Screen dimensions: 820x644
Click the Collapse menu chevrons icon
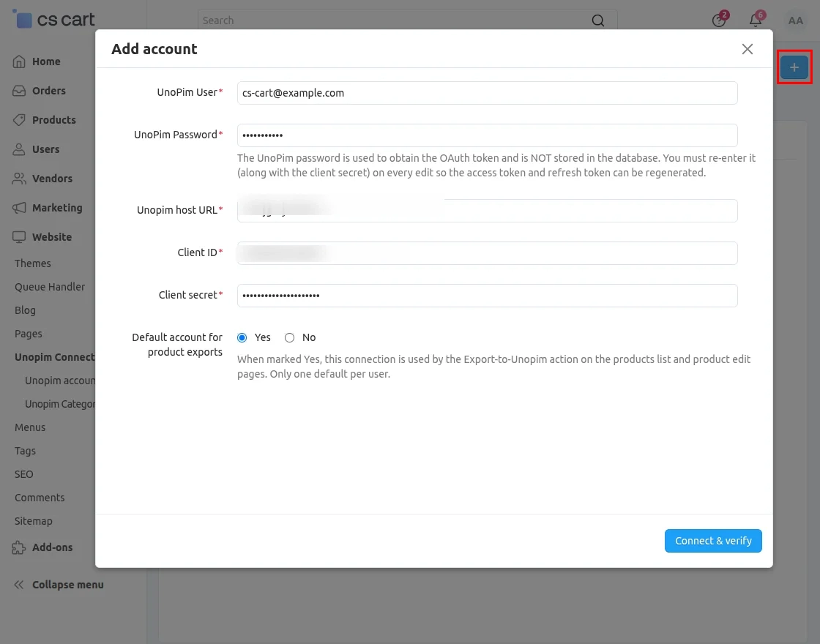[x=19, y=585]
